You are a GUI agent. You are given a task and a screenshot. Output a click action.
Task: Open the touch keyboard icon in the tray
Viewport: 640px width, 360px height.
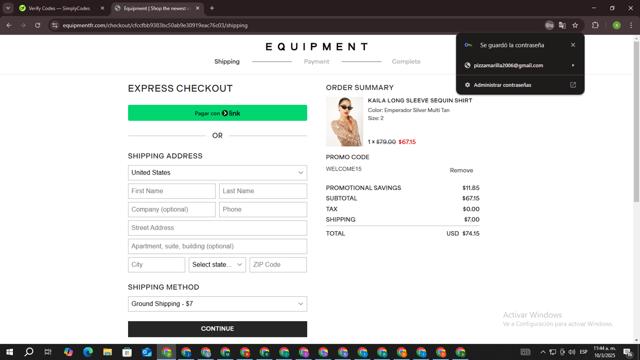(x=525, y=352)
